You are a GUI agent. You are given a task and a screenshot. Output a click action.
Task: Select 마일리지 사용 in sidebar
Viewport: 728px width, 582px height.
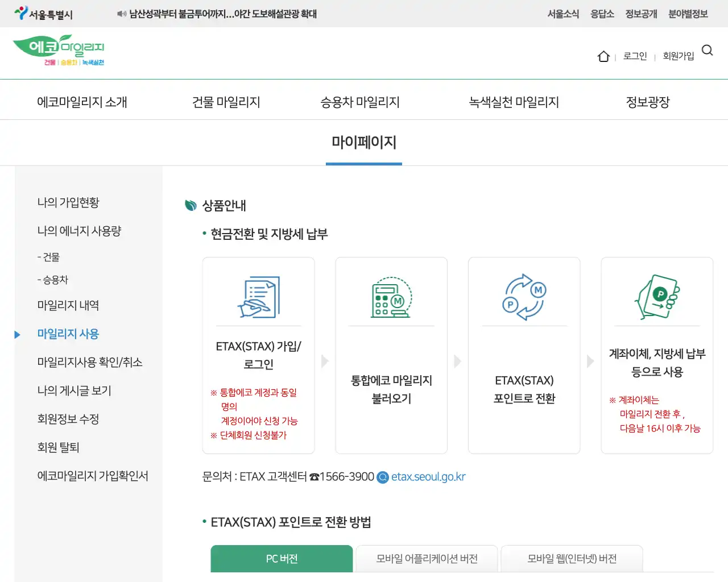pyautogui.click(x=68, y=334)
